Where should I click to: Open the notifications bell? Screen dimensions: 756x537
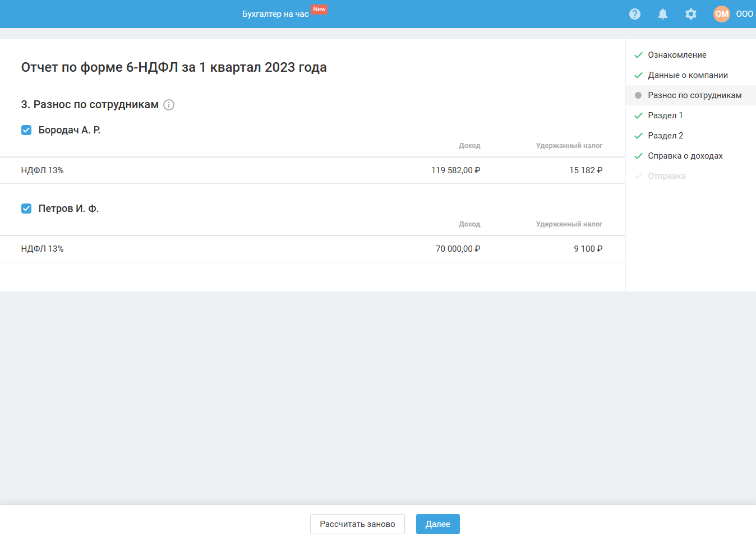[x=663, y=14]
